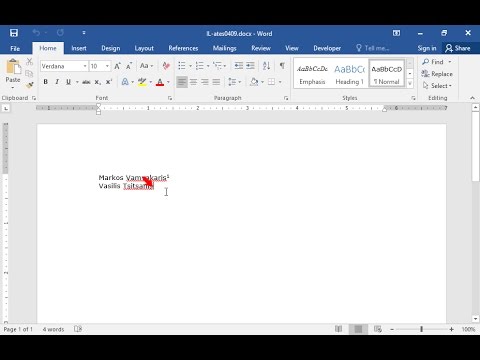This screenshot has width=480, height=360.
Task: Open Line and Paragraph Spacing
Action: click(x=232, y=82)
